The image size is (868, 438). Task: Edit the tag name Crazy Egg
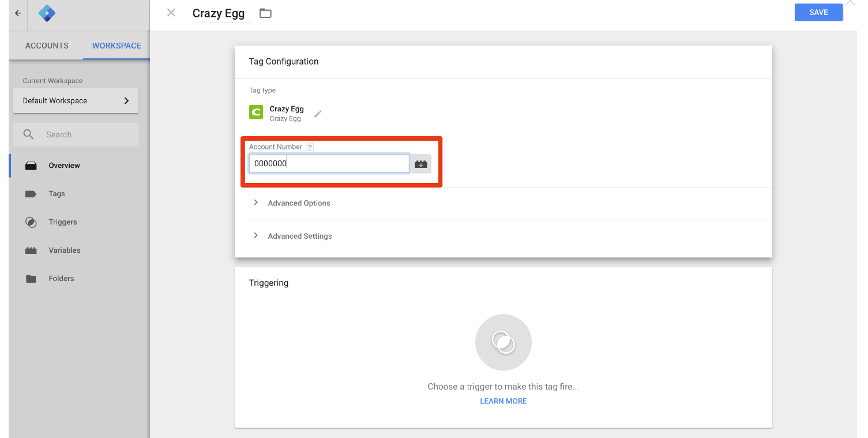tap(221, 13)
